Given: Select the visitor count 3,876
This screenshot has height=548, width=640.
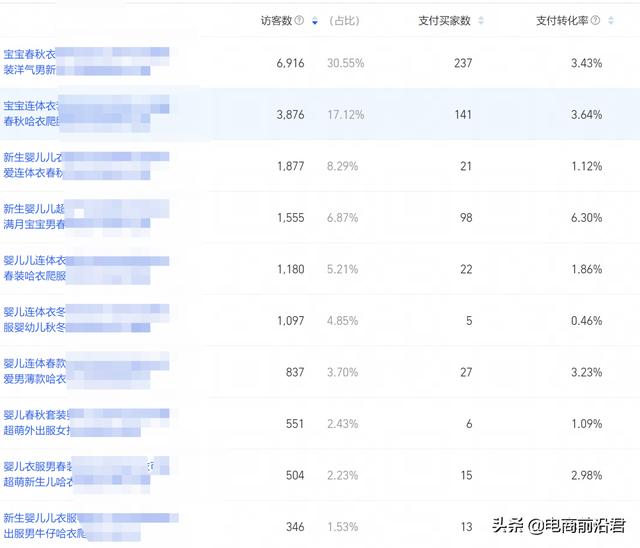Looking at the screenshot, I should coord(290,114).
